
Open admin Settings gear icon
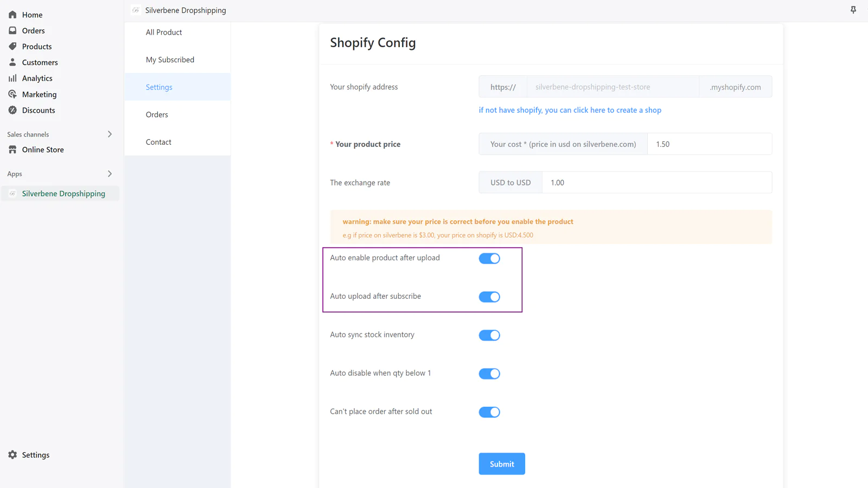(12, 455)
